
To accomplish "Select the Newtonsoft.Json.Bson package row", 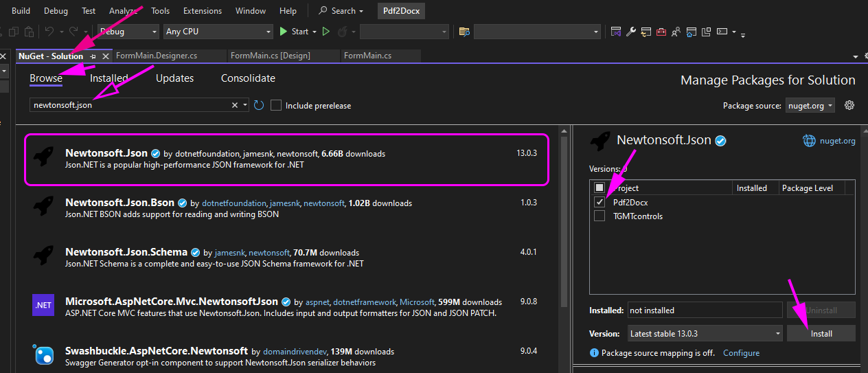I will coord(286,208).
